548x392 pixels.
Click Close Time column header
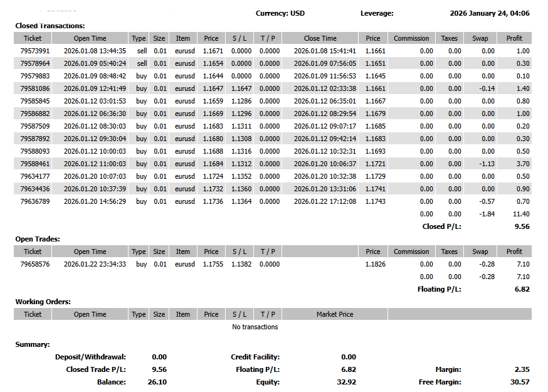(x=320, y=38)
